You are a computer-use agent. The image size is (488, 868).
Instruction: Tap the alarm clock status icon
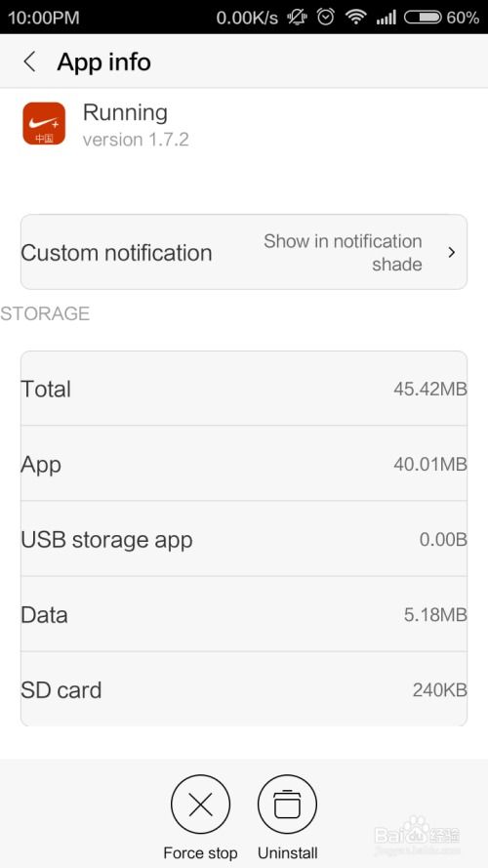325,18
